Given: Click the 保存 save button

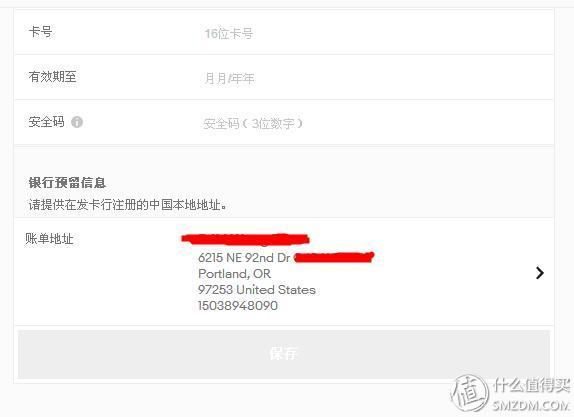Looking at the screenshot, I should (284, 354).
